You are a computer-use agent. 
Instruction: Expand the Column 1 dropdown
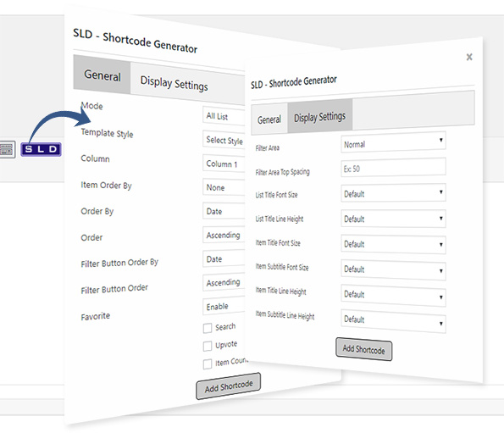[x=224, y=164]
